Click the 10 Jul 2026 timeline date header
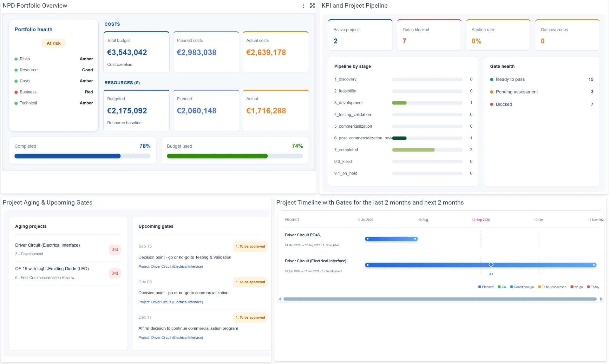 365,220
